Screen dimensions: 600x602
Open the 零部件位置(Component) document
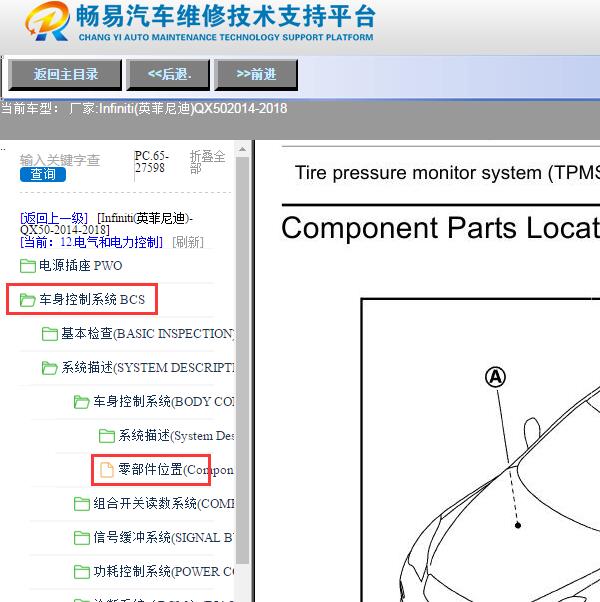(x=176, y=470)
